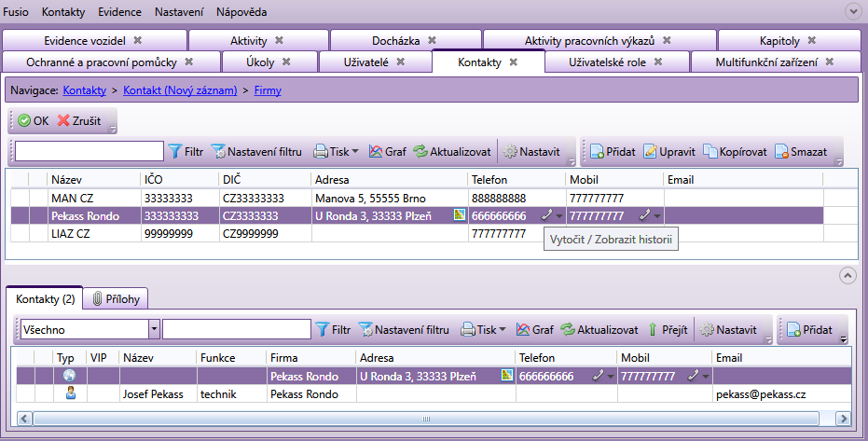Click dial icon beside Telefon 666666666, upper table
This screenshot has width=868, height=441.
pos(546,215)
